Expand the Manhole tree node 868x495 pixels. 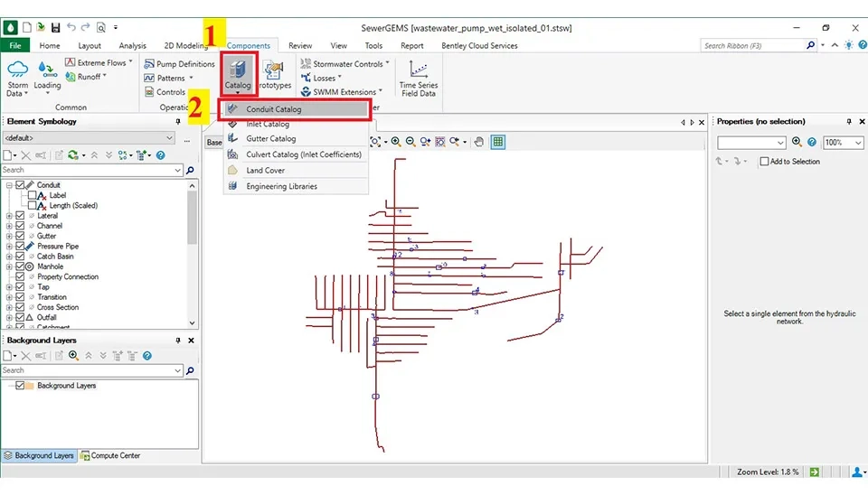click(x=9, y=266)
